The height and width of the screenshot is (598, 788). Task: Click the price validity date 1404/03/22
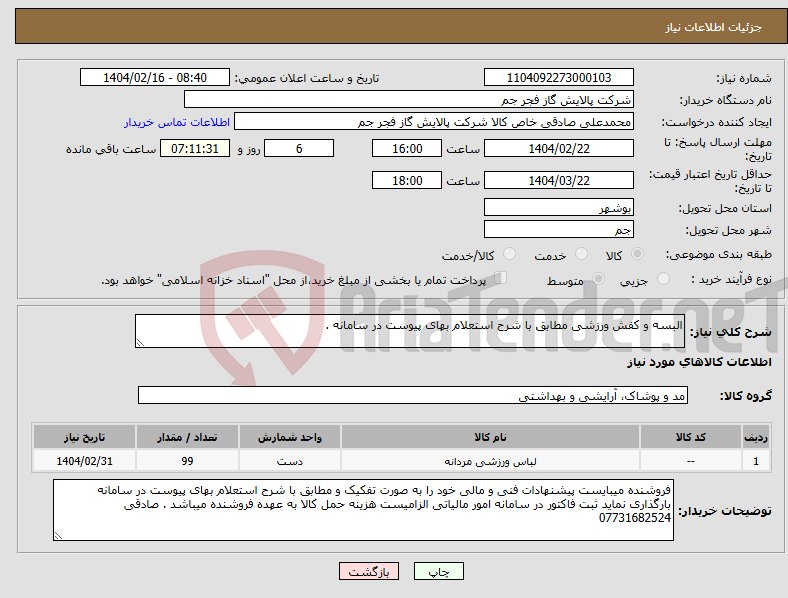(558, 180)
